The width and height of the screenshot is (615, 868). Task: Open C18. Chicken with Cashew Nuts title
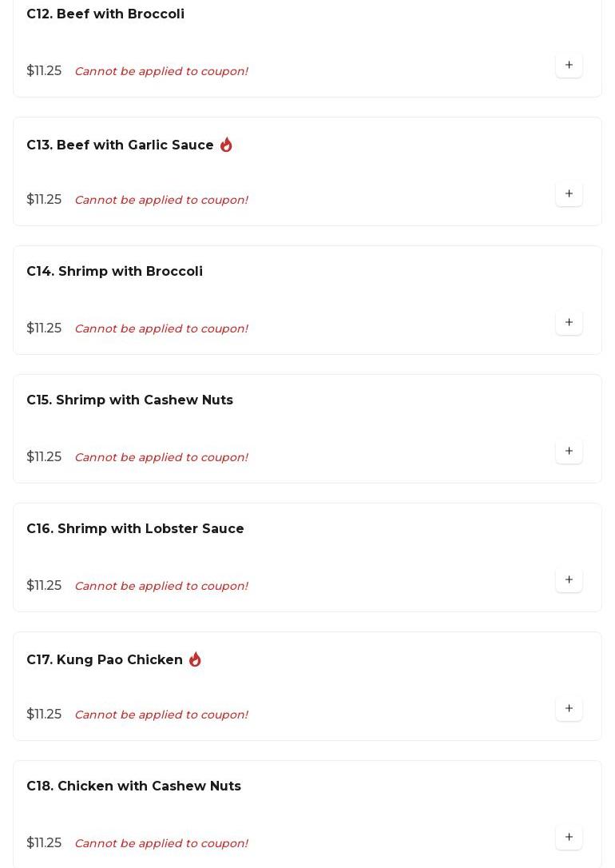[133, 786]
